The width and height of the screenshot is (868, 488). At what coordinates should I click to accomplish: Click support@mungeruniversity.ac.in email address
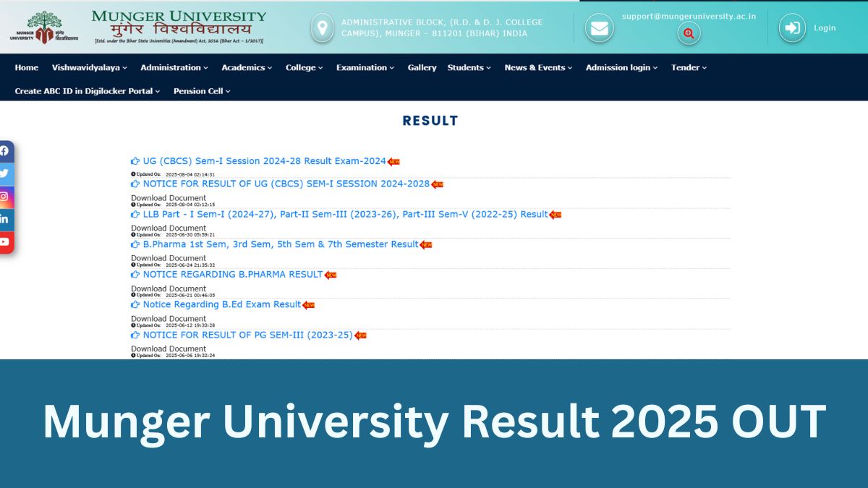(x=689, y=16)
